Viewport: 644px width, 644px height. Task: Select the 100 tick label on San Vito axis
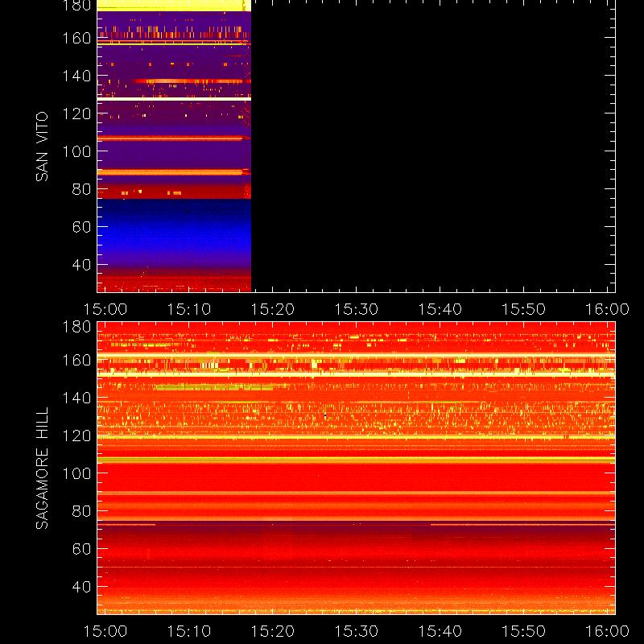[76, 151]
